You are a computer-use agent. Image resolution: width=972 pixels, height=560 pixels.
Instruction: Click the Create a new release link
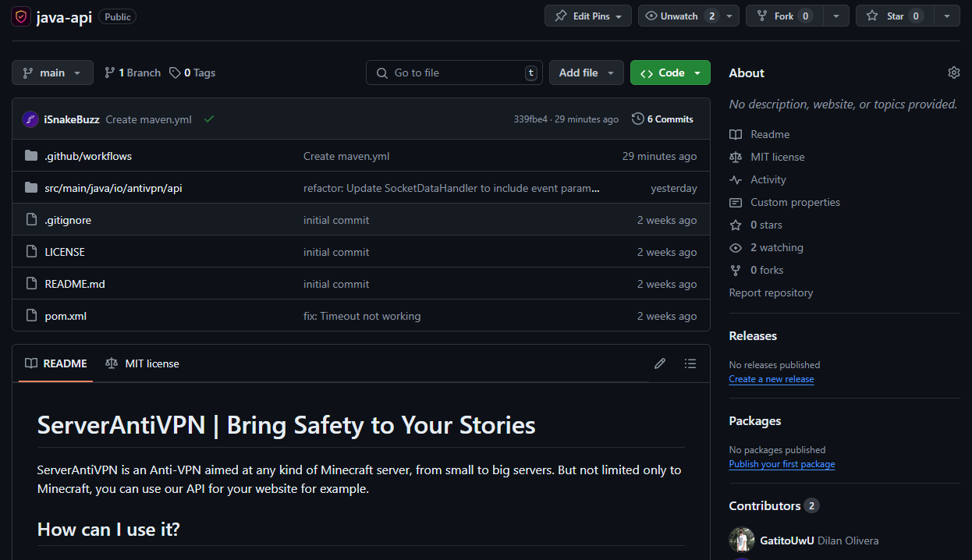(771, 379)
